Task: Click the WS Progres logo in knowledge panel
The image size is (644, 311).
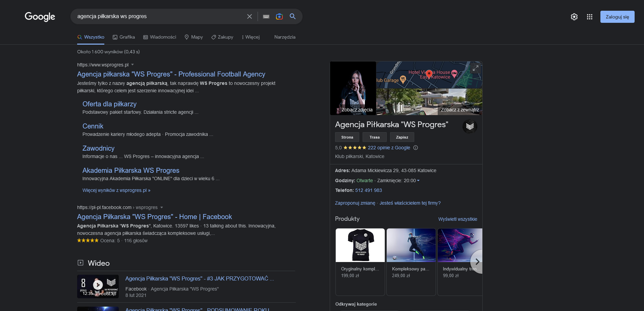Action: 470,126
